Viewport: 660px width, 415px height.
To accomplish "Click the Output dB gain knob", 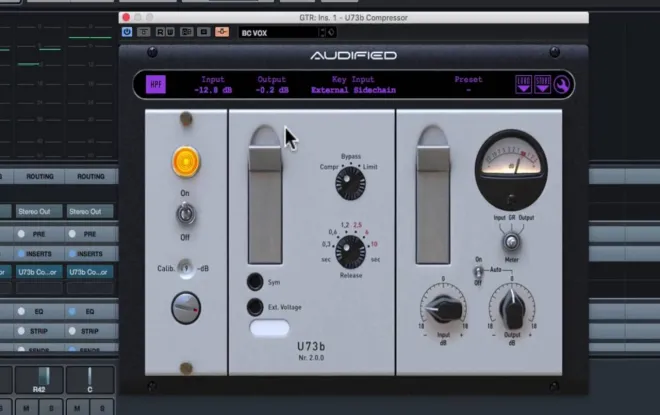I will [x=512, y=311].
